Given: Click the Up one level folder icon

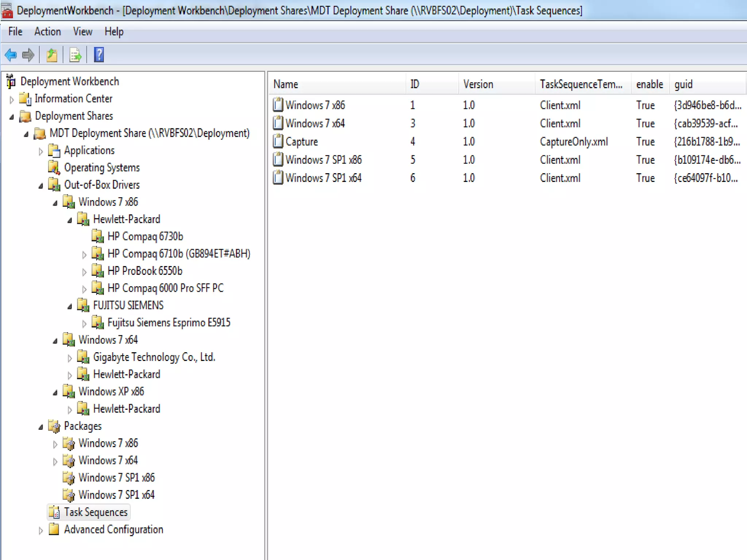Looking at the screenshot, I should (x=52, y=55).
